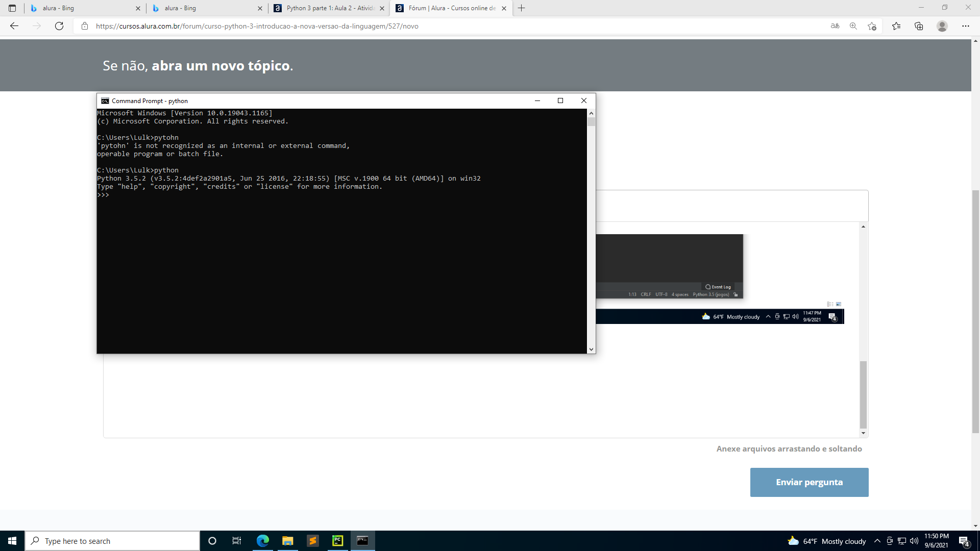Click the text C:\Users\Lulk>pytohn
980x551 pixels.
point(138,138)
